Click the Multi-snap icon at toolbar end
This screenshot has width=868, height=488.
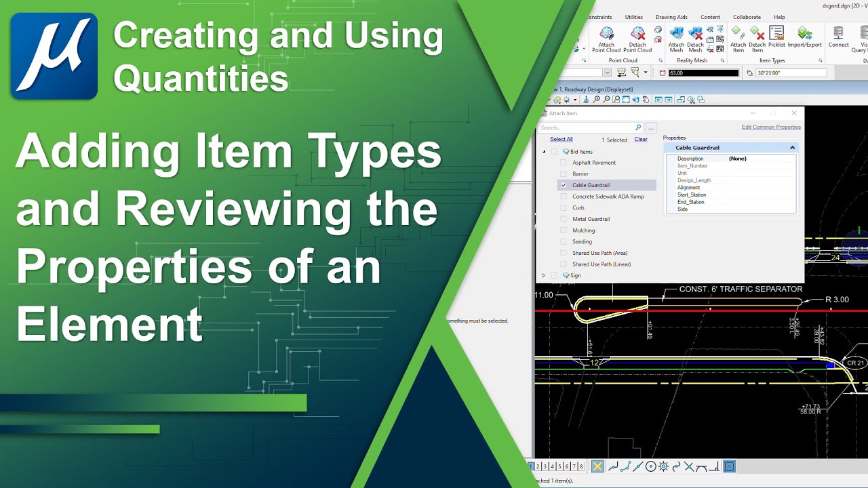[x=729, y=466]
